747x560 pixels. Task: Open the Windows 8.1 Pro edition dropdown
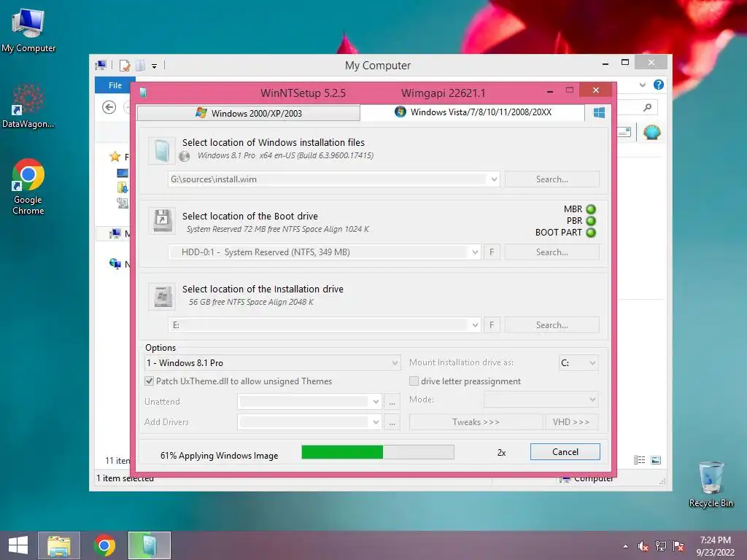point(395,363)
